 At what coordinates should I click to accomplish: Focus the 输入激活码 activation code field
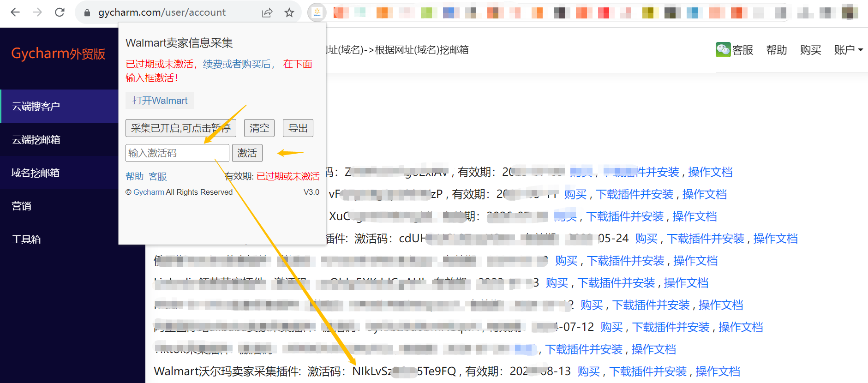coord(177,153)
